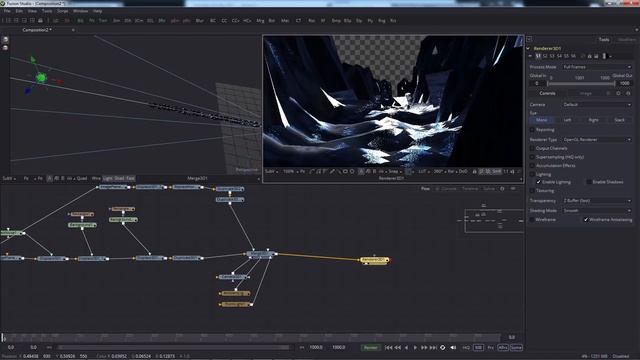Play the composition forward

point(415,347)
